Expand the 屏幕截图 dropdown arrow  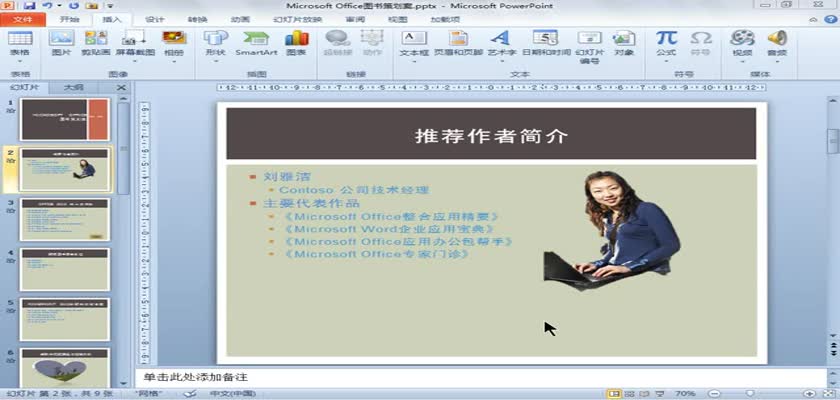[x=135, y=61]
